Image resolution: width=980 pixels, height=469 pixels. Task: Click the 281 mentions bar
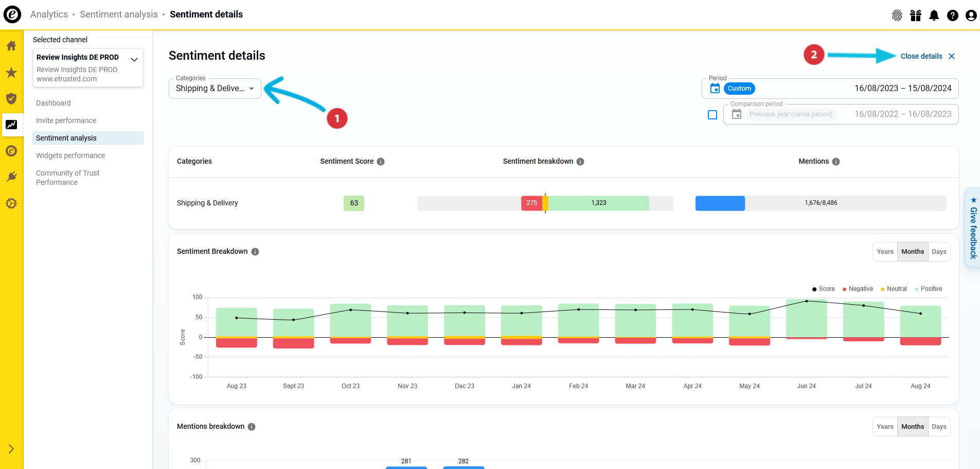pyautogui.click(x=406, y=467)
